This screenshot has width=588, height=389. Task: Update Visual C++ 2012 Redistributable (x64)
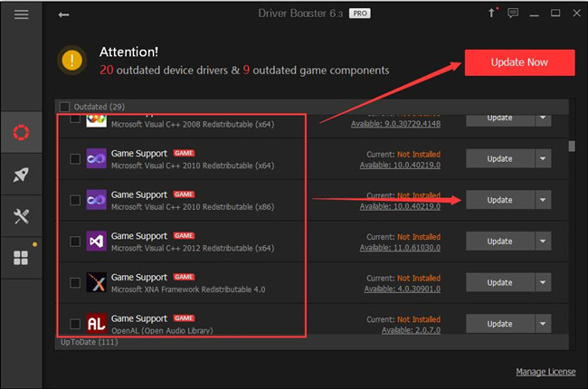coord(500,242)
